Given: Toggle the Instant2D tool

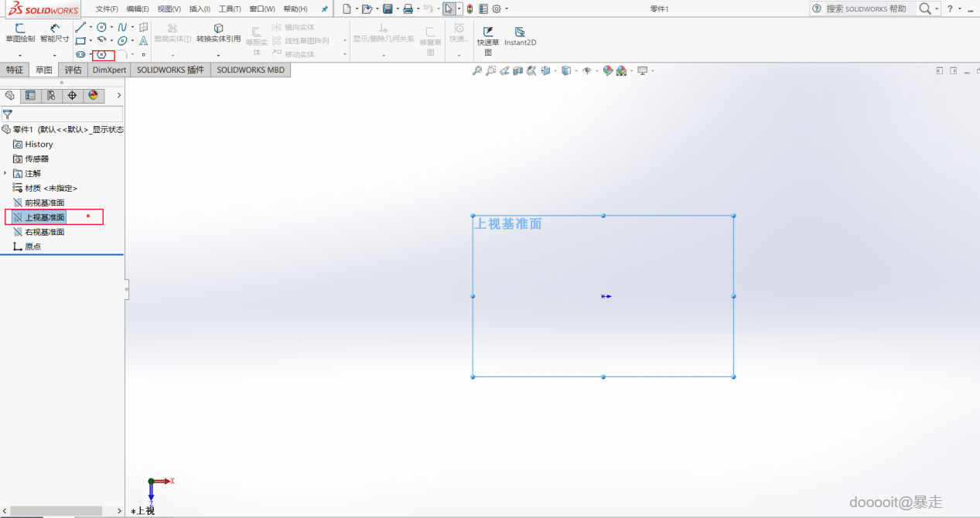Looking at the screenshot, I should (x=521, y=36).
